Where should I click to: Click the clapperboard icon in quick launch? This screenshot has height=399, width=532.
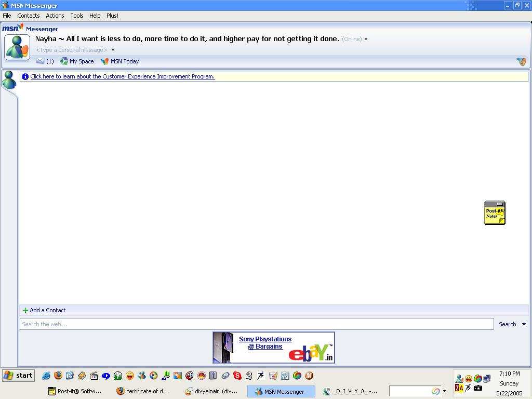[94, 376]
